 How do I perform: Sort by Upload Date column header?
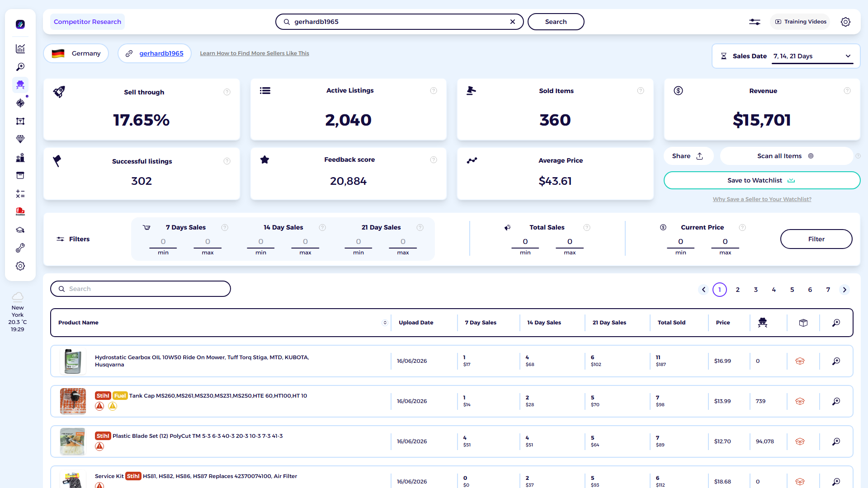point(416,323)
